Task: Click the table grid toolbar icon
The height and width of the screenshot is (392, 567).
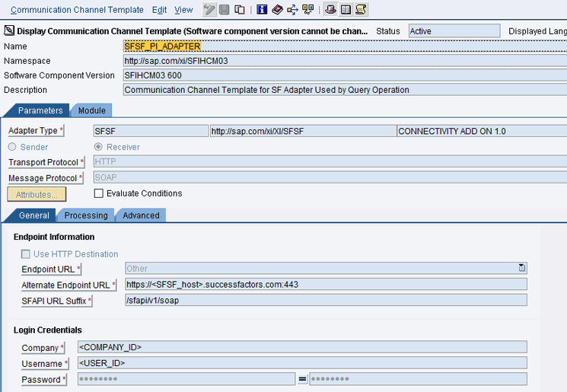Action: [x=346, y=10]
